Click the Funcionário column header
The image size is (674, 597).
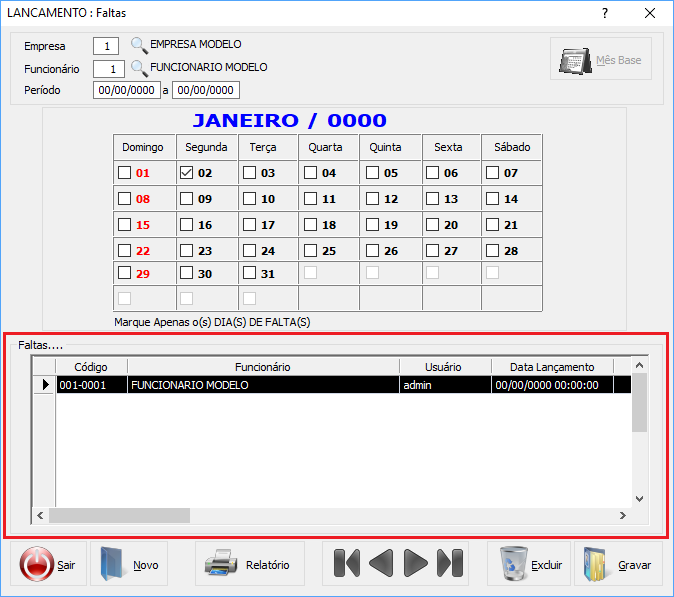click(262, 367)
